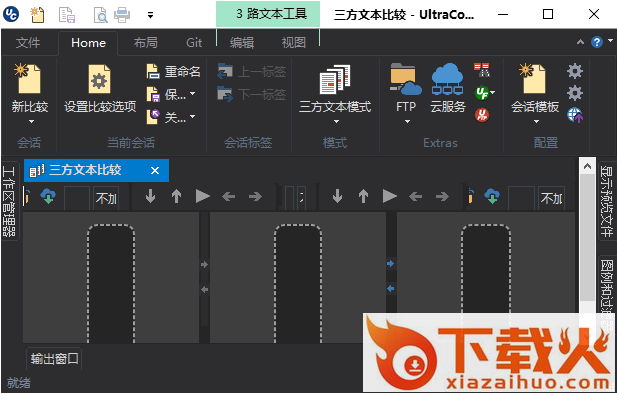Open print preview from quick access bar
The height and width of the screenshot is (394, 617).
(x=101, y=15)
